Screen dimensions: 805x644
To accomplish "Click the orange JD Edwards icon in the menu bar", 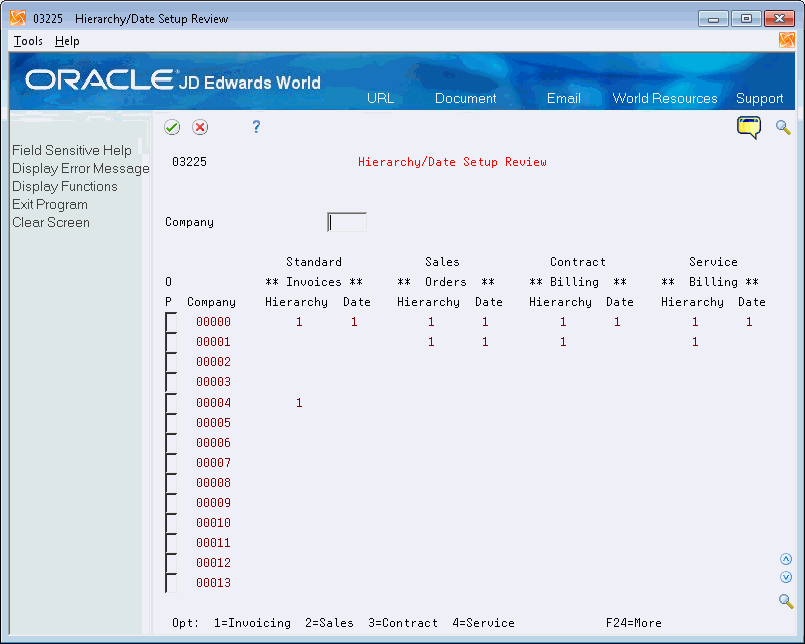I will click(786, 40).
